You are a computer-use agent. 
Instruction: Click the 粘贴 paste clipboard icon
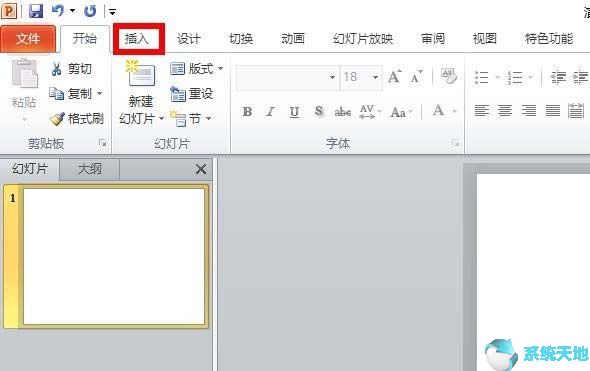(24, 74)
